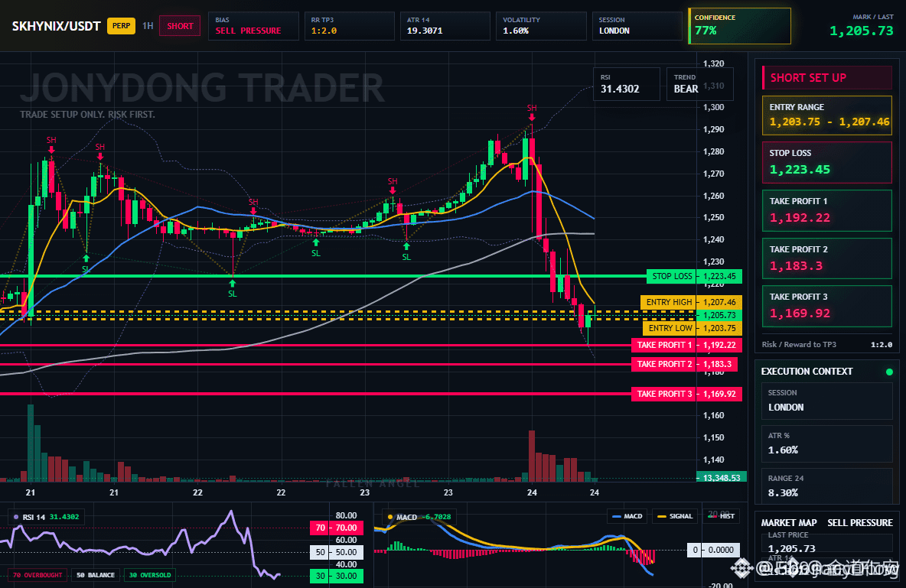
Task: Click the RANGE 24 8.30% card
Action: coord(827,486)
